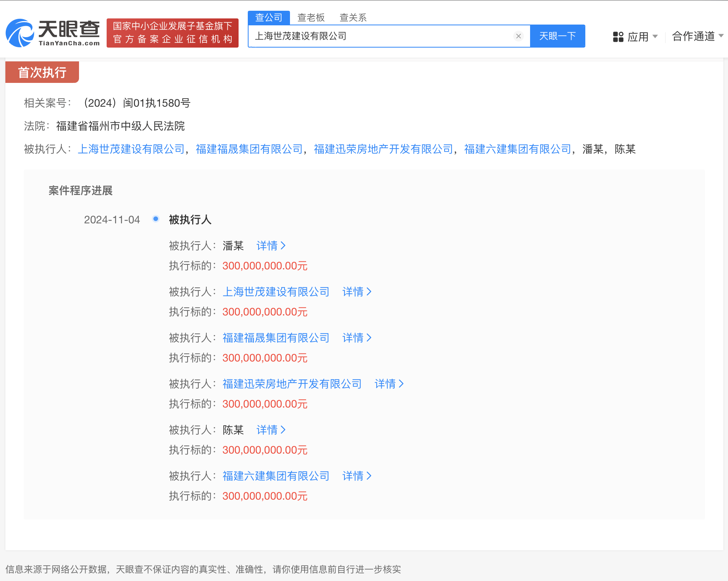
Task: Click the apps grid icon beside 应用
Action: (x=618, y=36)
